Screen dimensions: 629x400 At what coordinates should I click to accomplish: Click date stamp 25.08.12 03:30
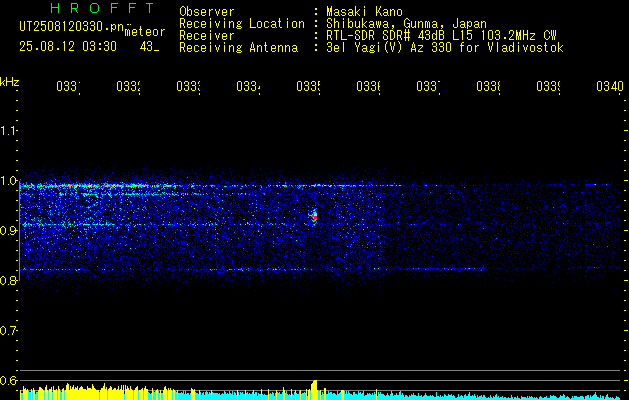click(68, 47)
